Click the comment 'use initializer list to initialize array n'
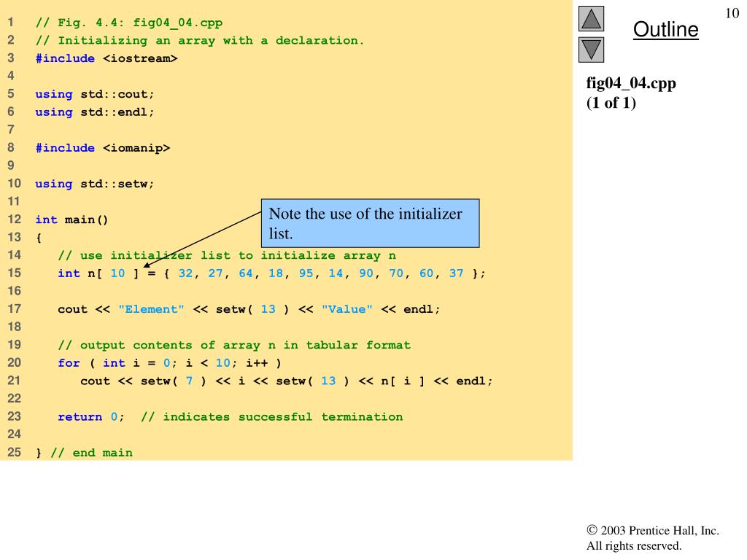This screenshot has height=560, width=747. (238, 256)
